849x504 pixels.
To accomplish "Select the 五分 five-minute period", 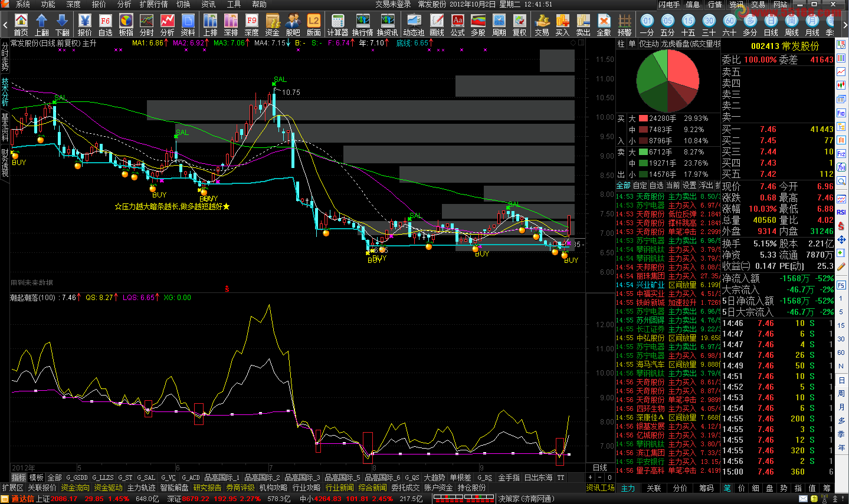I will coord(668,25).
